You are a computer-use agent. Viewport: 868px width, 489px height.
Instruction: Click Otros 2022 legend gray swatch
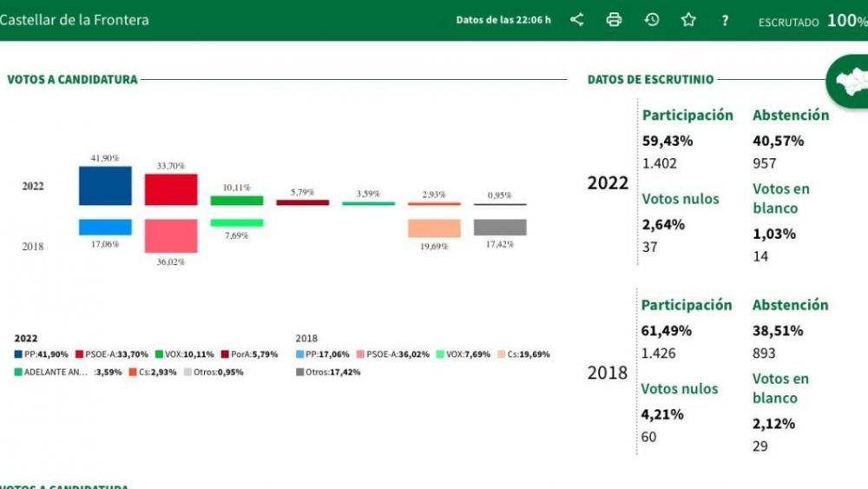point(187,372)
